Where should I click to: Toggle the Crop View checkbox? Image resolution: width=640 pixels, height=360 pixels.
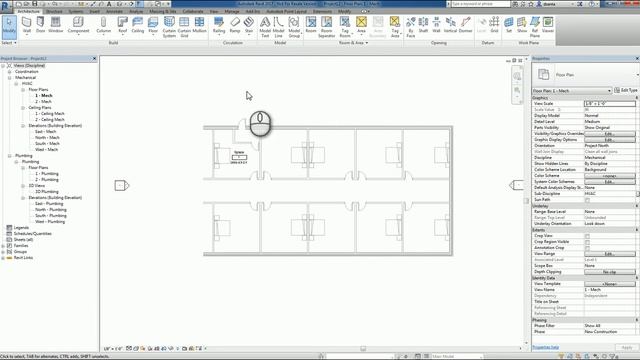pos(587,236)
